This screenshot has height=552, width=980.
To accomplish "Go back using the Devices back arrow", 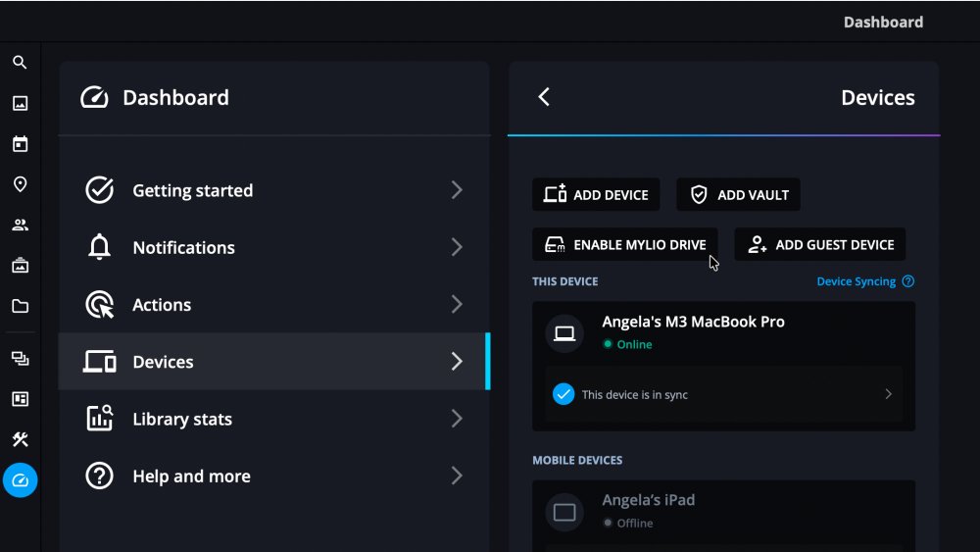I will coord(544,97).
